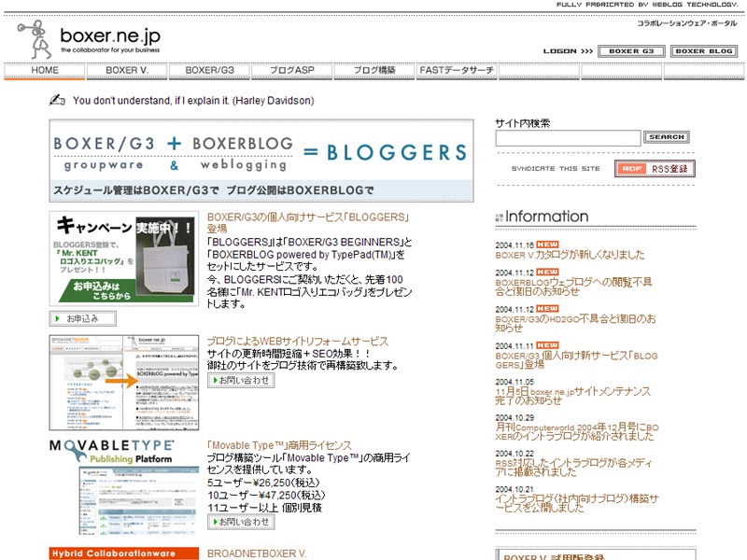The image size is (747, 560).
Task: Click the boxer.ne.jp boxer mascot logo
Action: pyautogui.click(x=35, y=38)
